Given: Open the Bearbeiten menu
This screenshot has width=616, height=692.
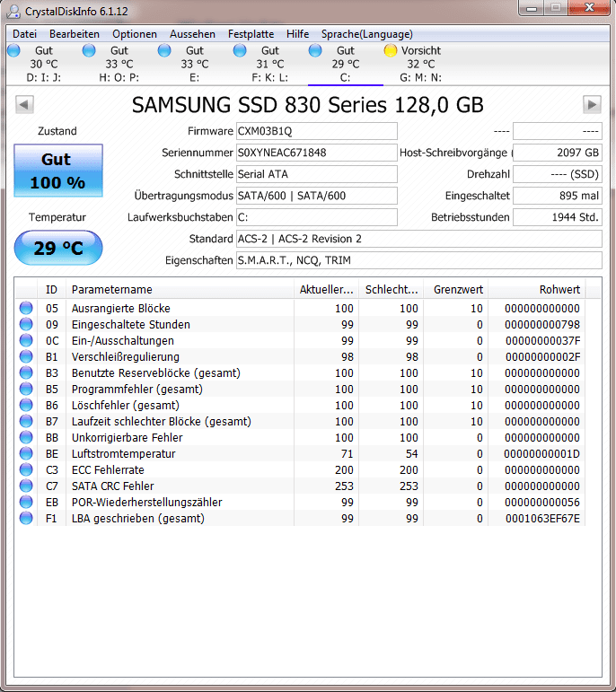Looking at the screenshot, I should [x=75, y=34].
